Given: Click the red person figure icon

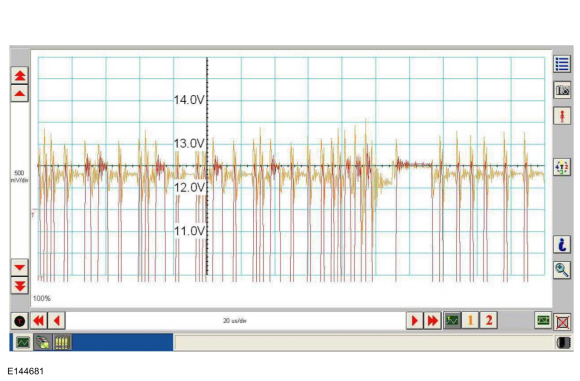Looking at the screenshot, I should (x=562, y=116).
